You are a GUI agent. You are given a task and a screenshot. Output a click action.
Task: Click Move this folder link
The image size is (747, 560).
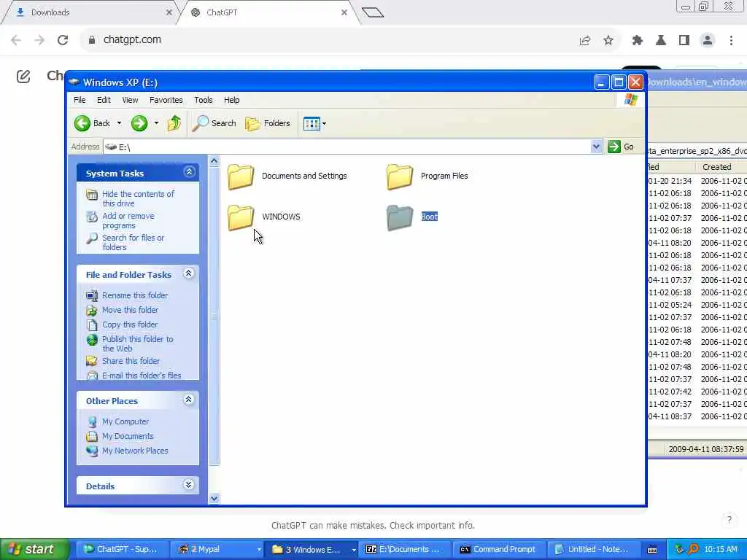click(x=130, y=310)
